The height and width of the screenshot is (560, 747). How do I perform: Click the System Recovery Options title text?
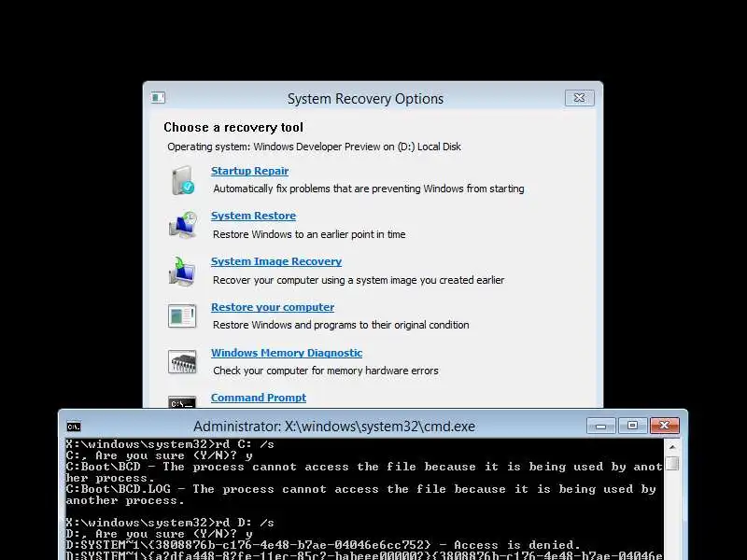(x=365, y=99)
